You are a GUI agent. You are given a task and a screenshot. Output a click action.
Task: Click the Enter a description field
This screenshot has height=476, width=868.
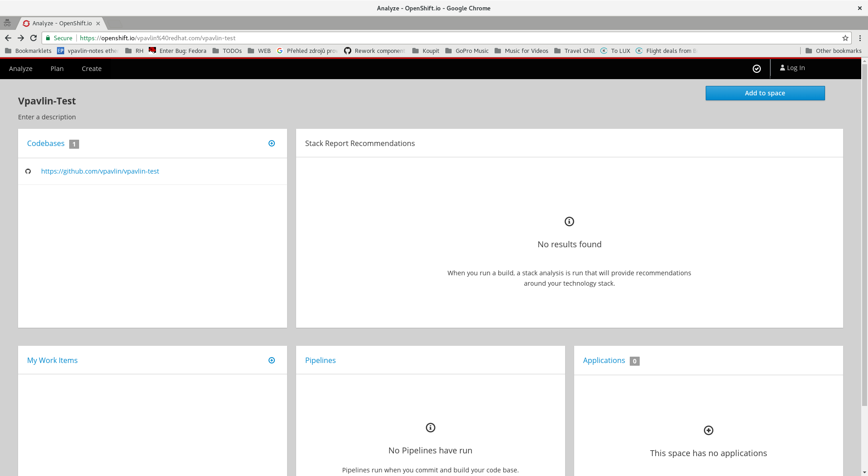[47, 117]
